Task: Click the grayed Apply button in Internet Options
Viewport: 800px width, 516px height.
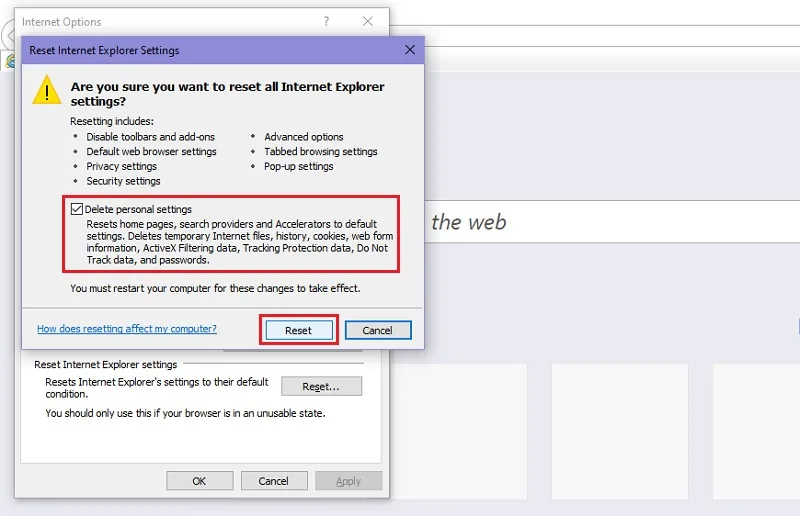Action: click(348, 481)
